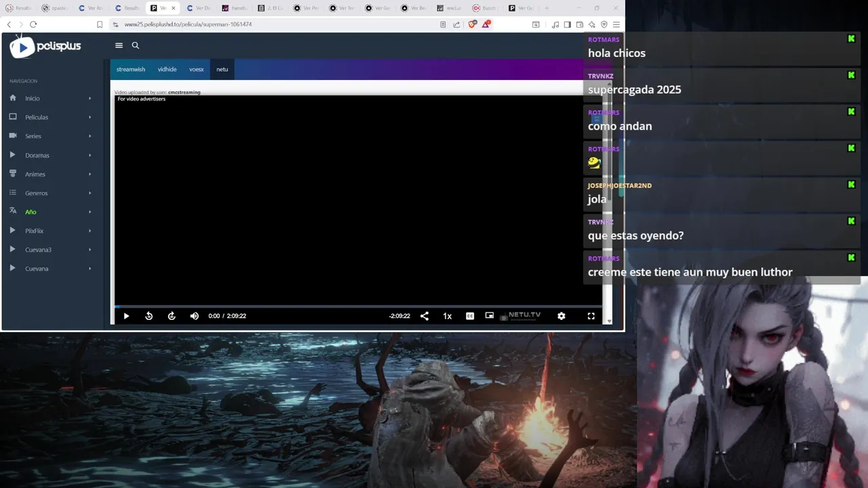Expand the Peliculas submenu arrow
Screen dimensions: 868x488
[x=90, y=117]
